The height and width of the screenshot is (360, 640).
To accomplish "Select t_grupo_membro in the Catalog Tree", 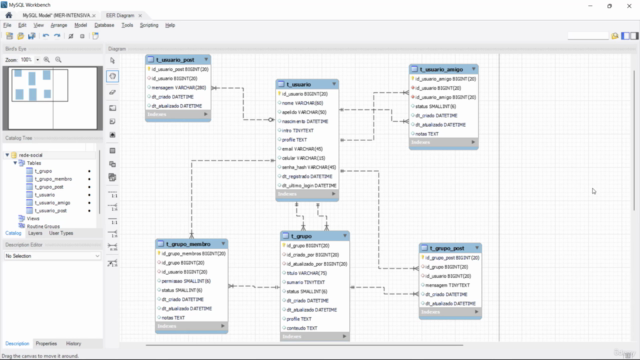I will pyautogui.click(x=53, y=179).
